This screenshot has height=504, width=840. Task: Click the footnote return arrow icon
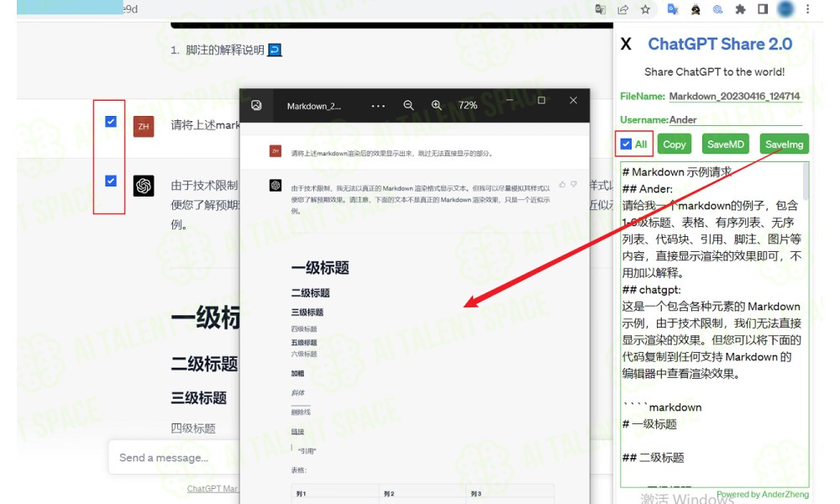coord(275,50)
